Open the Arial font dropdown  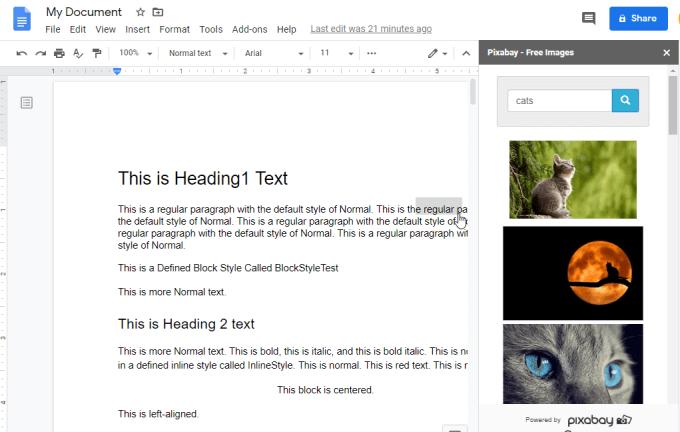273,53
